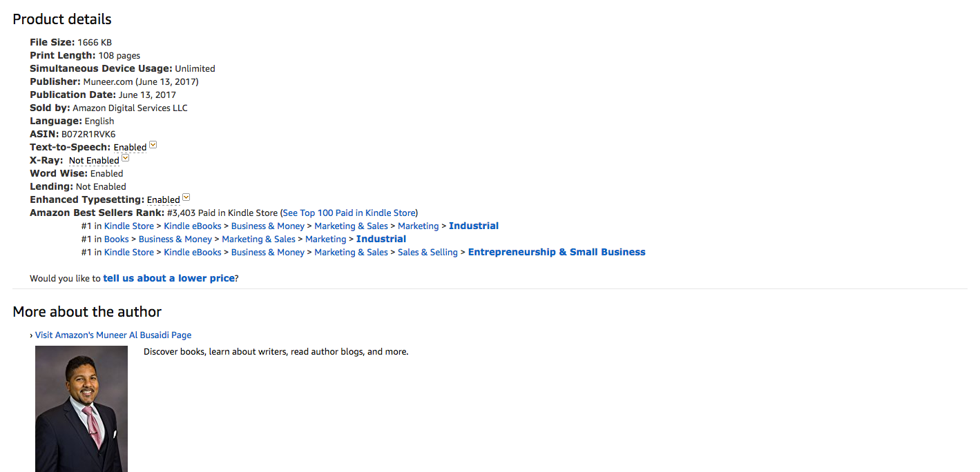Click underlined 'Enabled' next to Enhanced Typesetting

coord(164,200)
